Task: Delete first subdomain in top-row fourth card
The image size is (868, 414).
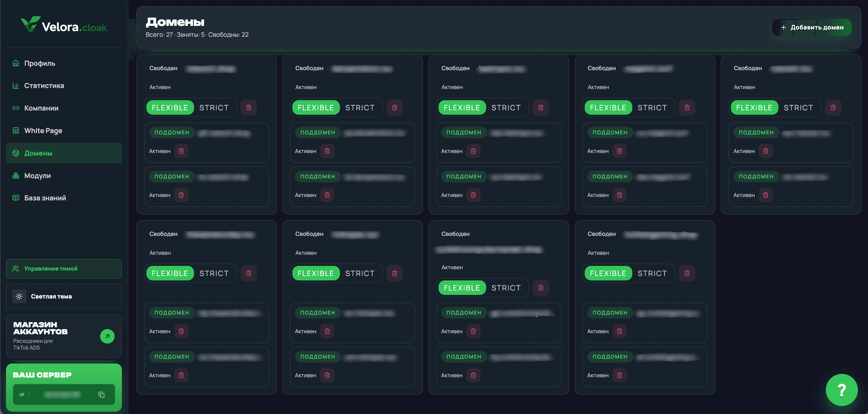Action: point(619,151)
